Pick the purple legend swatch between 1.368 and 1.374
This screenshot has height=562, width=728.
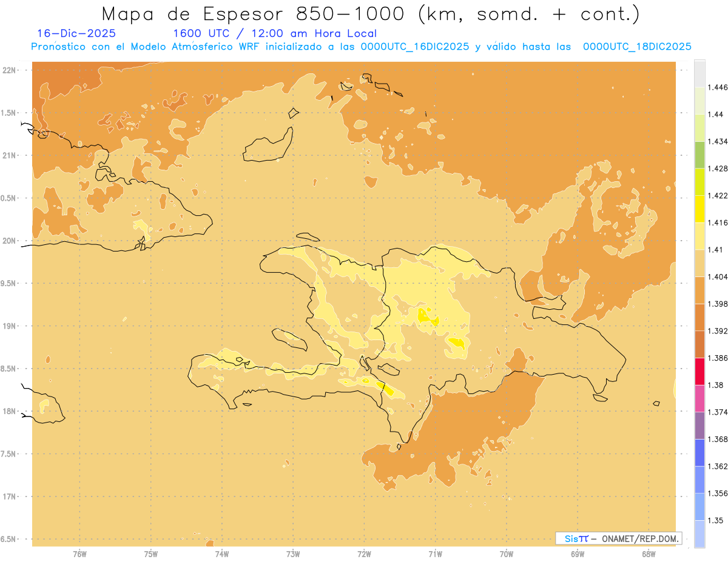point(699,425)
